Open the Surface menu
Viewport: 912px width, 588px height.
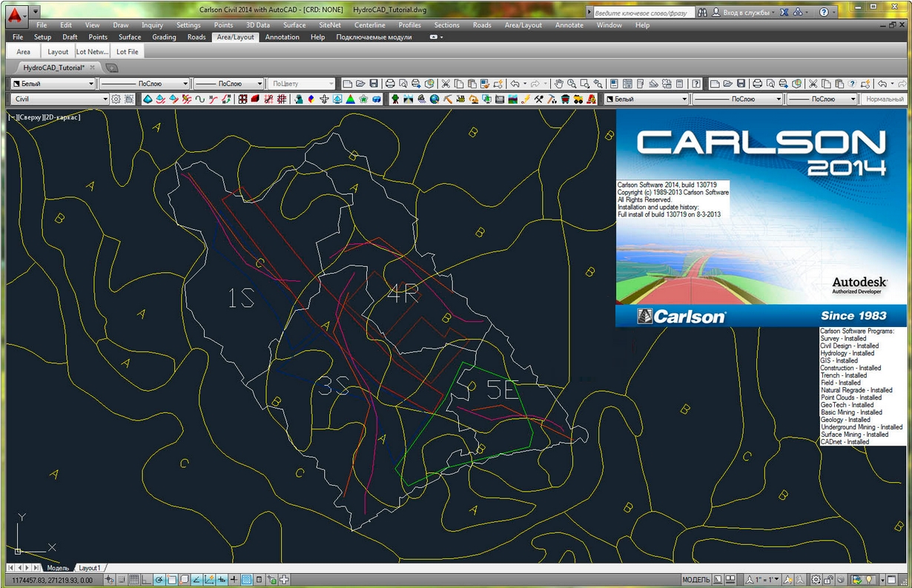click(x=294, y=25)
